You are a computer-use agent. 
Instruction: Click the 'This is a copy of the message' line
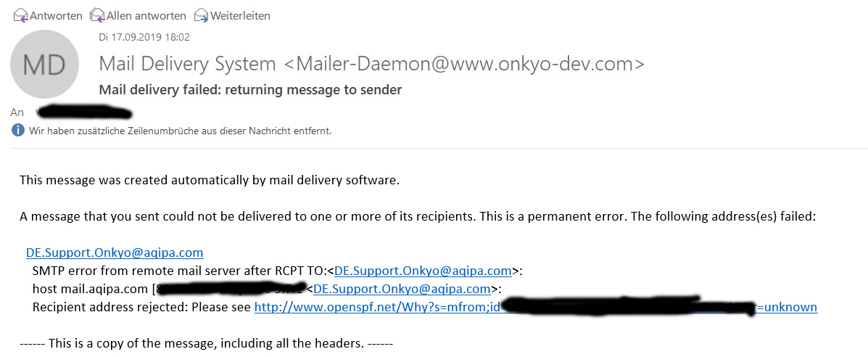206,342
